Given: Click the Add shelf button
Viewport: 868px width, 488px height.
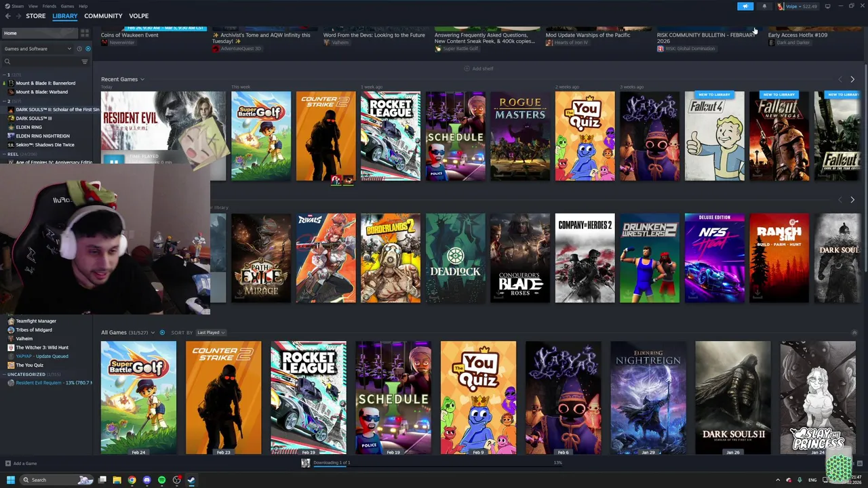Looking at the screenshot, I should point(479,68).
